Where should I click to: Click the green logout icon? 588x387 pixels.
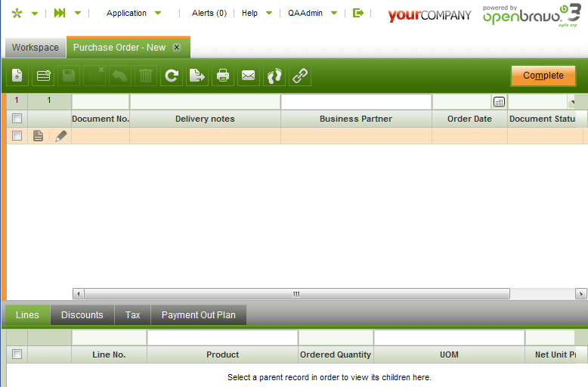click(358, 13)
